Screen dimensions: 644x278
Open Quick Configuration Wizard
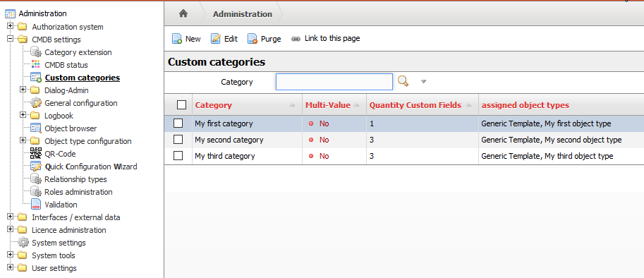(91, 167)
